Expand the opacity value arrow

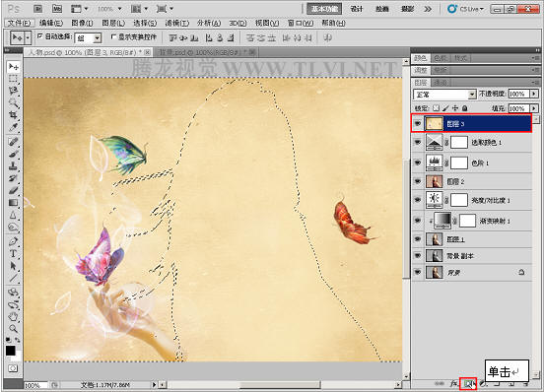click(x=534, y=94)
